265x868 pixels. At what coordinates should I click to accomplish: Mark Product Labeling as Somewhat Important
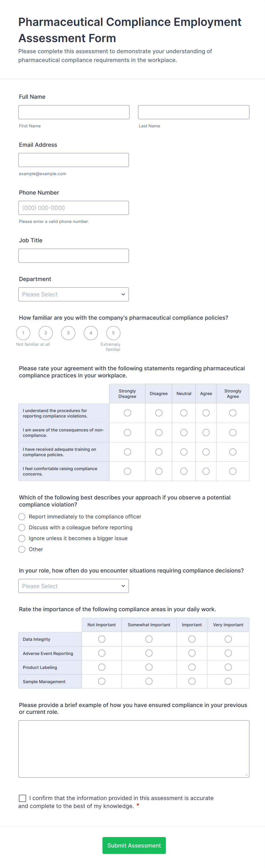149,667
